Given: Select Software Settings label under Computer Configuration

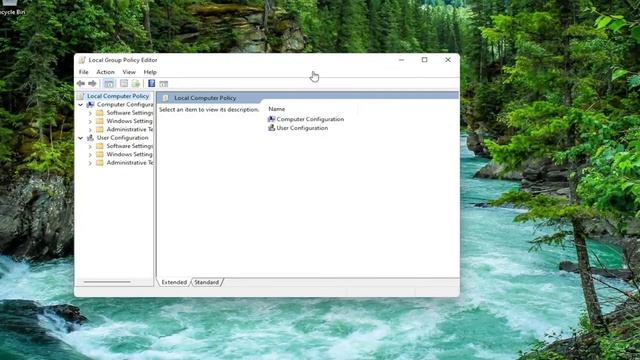Looking at the screenshot, I should [130, 113].
